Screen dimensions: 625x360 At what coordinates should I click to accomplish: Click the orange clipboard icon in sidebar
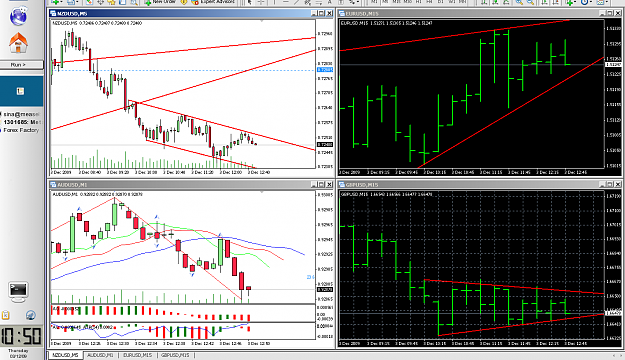[5, 315]
